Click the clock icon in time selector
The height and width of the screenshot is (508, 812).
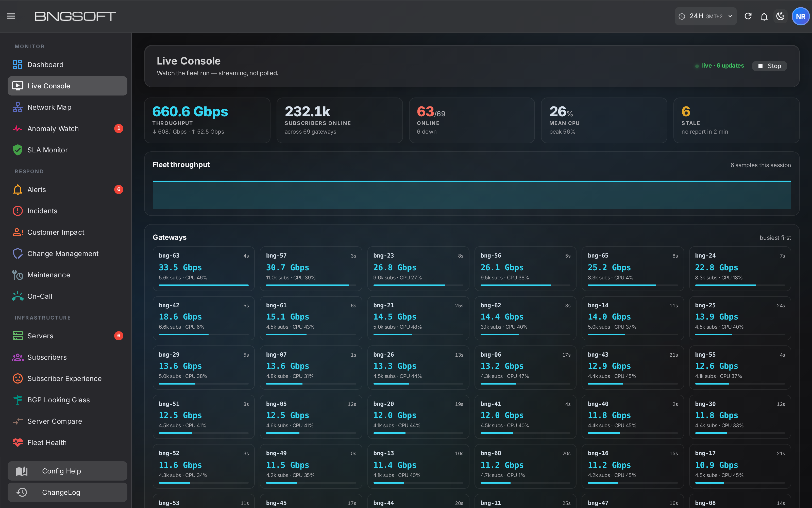[x=682, y=17]
